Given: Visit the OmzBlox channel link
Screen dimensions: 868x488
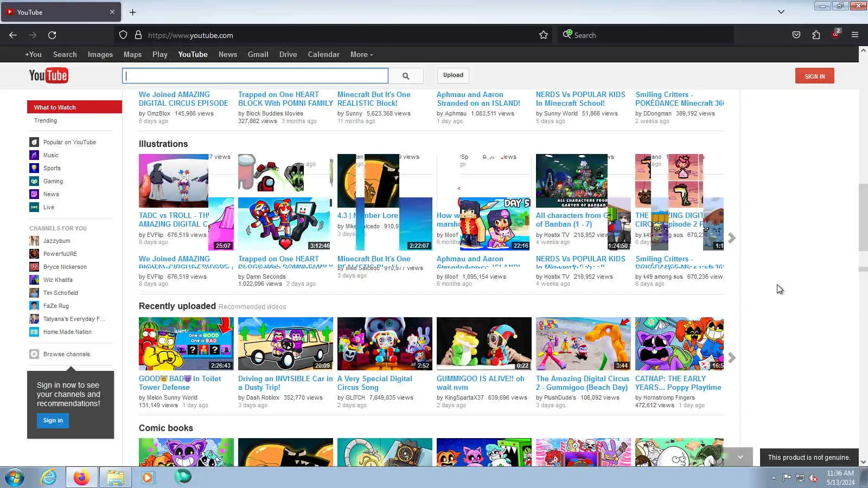Looking at the screenshot, I should pos(158,113).
